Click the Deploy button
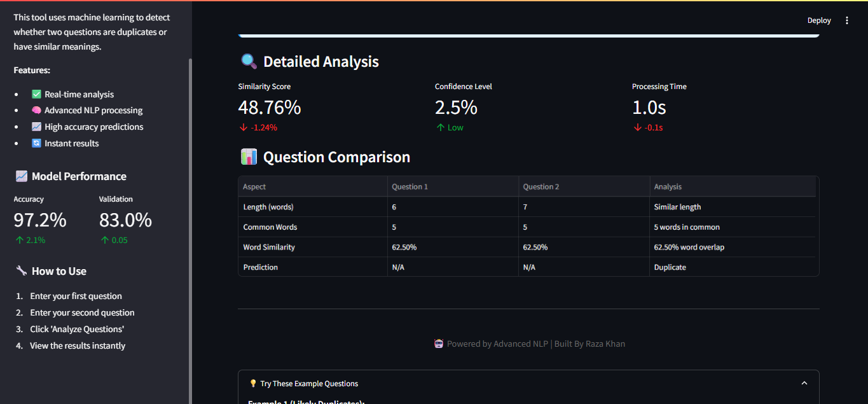This screenshot has height=404, width=868. click(x=818, y=20)
